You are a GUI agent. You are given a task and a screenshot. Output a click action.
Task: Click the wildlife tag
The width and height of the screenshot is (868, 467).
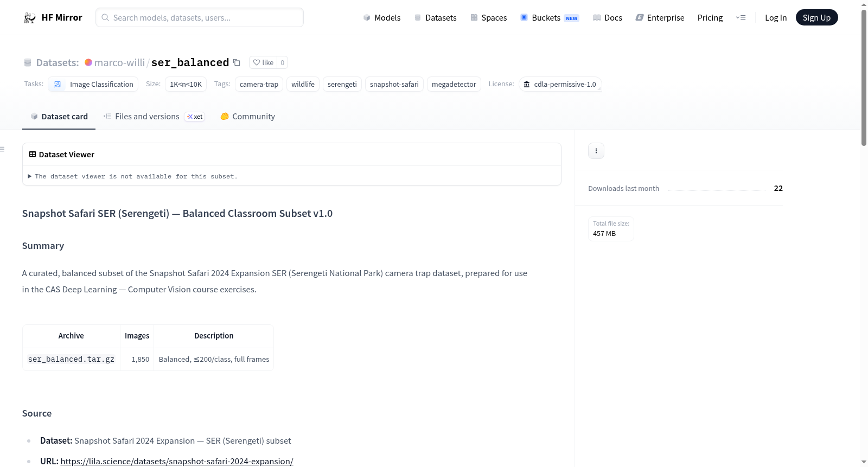(x=303, y=84)
